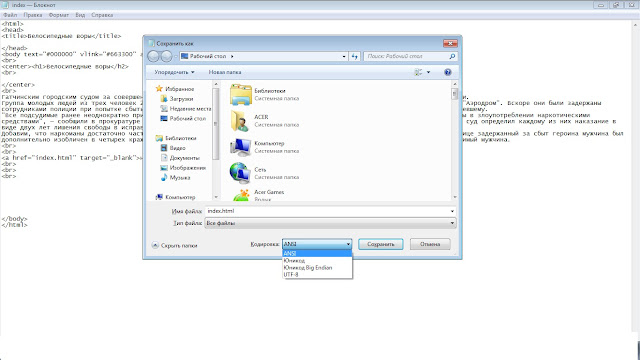Click the Изображения icon in sidebar
The image size is (640, 360).
pyautogui.click(x=164, y=168)
